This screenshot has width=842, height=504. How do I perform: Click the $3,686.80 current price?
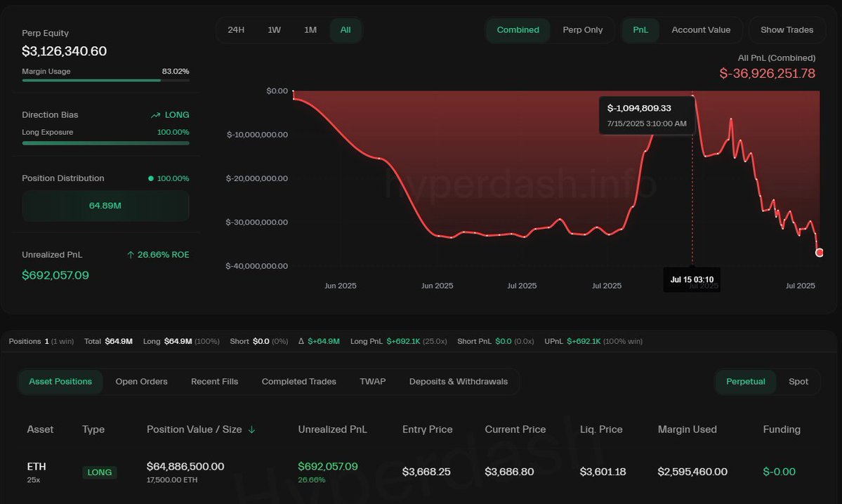[509, 472]
